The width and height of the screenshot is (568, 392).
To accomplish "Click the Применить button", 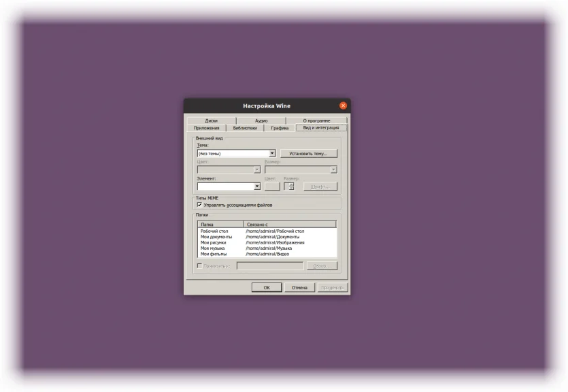I will [332, 287].
